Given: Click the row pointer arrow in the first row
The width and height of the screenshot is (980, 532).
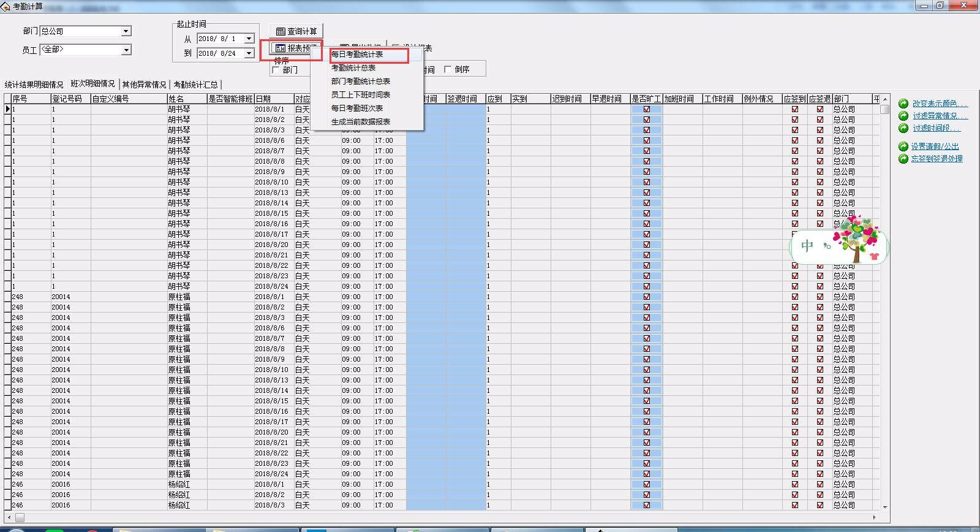Looking at the screenshot, I should 8,109.
